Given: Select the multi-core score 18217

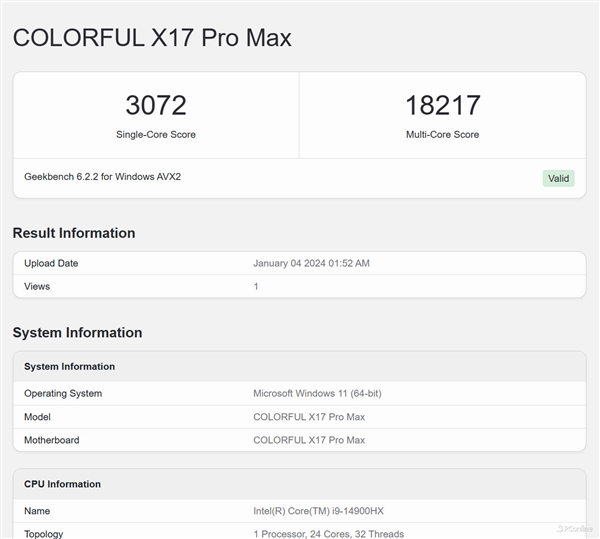Looking at the screenshot, I should coord(443,105).
